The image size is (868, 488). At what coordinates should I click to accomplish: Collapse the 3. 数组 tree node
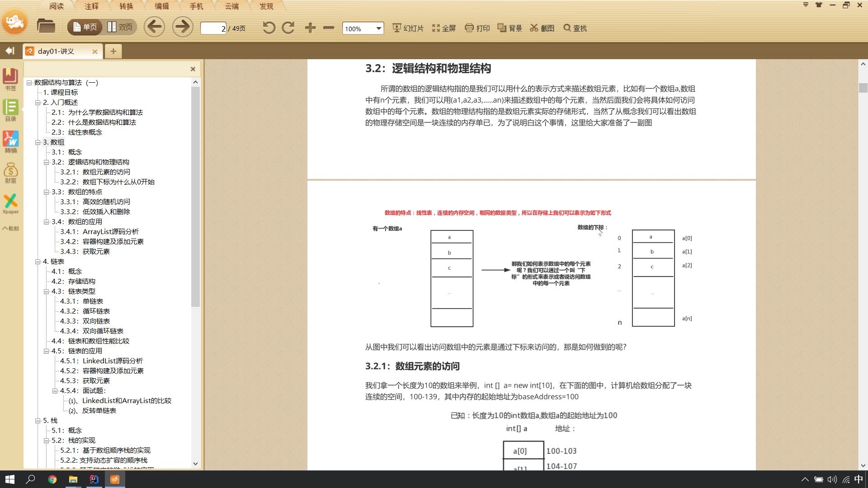tap(38, 142)
